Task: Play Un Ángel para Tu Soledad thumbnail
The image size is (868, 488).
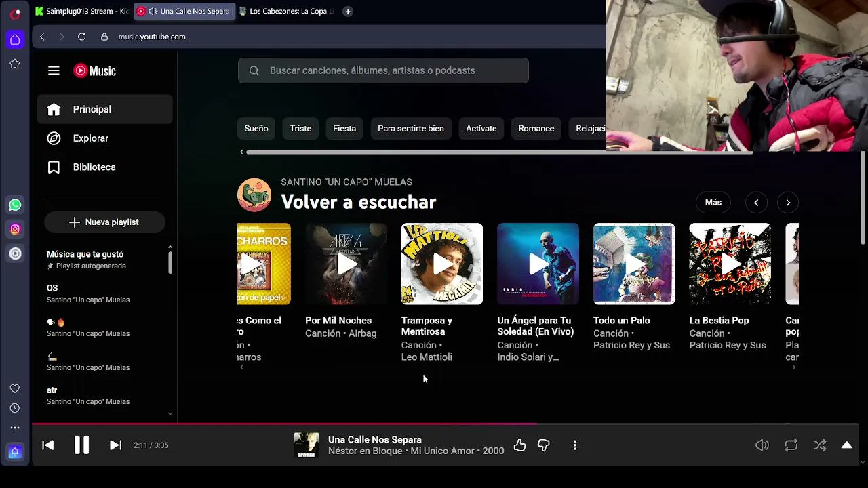Action: [538, 264]
